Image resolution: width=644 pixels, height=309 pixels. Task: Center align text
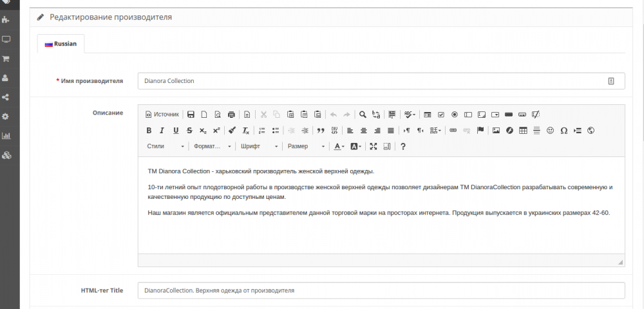pos(363,131)
